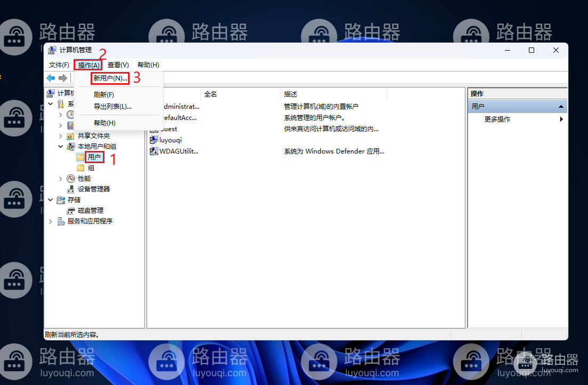
Task: Select 用户 in the left tree
Action: click(x=94, y=157)
